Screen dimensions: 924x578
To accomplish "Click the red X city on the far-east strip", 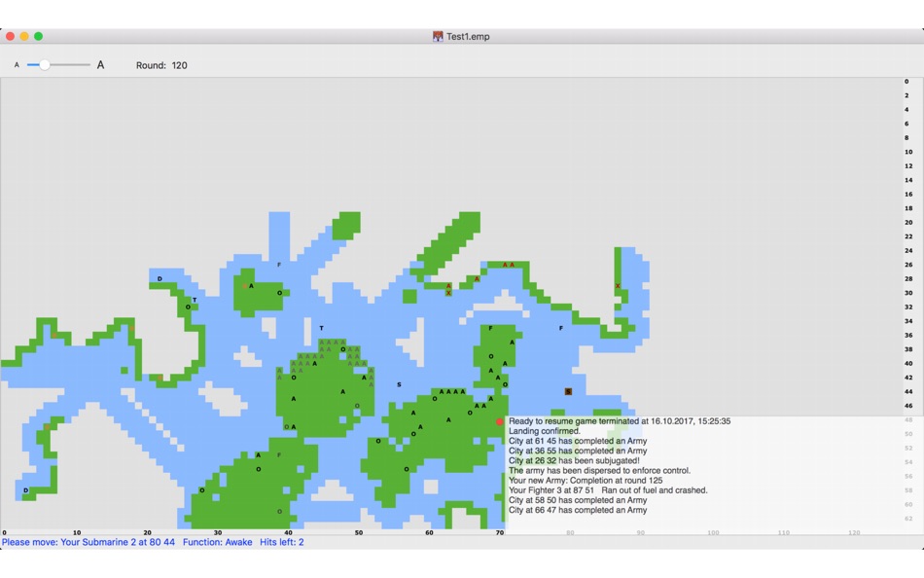I will [618, 286].
